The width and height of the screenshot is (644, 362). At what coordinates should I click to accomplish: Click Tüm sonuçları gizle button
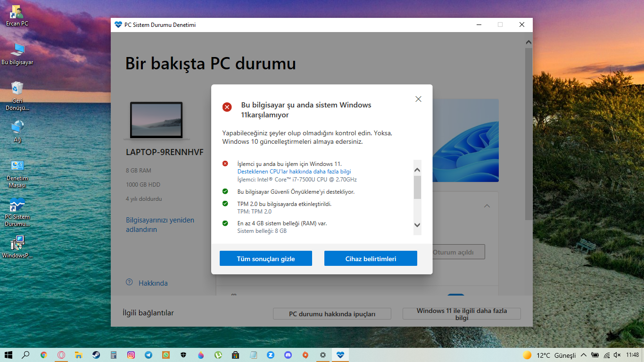266,258
